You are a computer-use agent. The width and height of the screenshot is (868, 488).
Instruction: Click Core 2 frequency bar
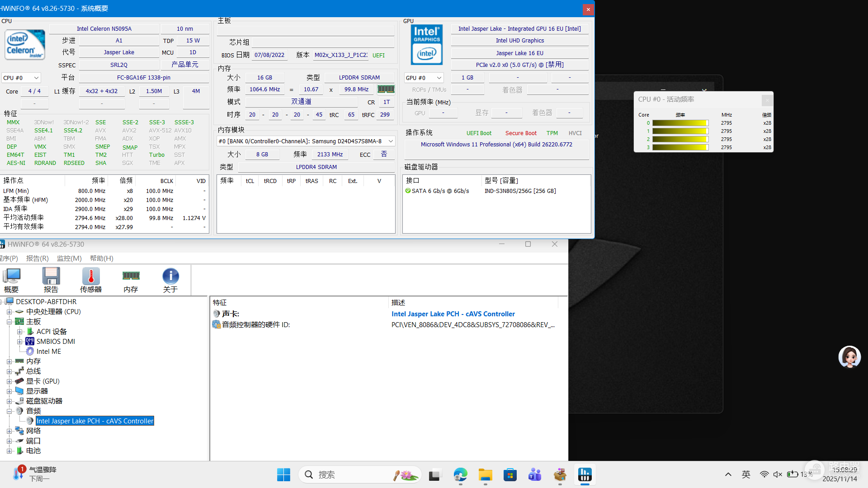point(680,139)
